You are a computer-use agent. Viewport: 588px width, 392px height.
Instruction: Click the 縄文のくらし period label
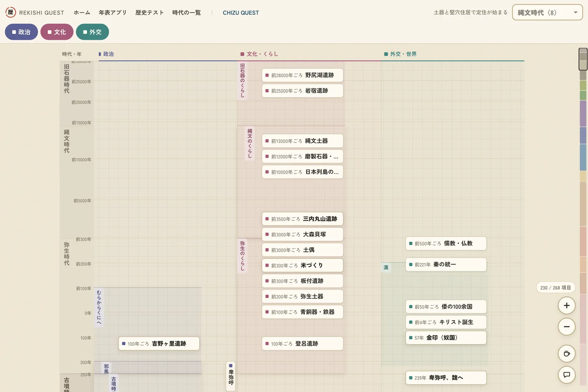tap(250, 144)
